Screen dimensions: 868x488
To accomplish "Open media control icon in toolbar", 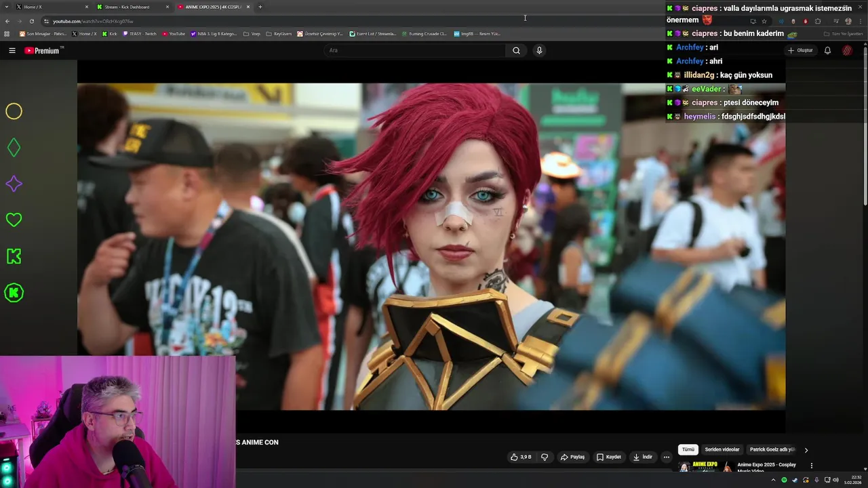I will click(x=836, y=21).
